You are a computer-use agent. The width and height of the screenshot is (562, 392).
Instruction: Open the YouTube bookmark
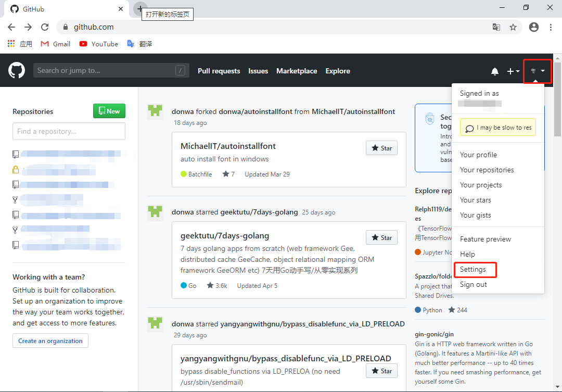click(98, 44)
